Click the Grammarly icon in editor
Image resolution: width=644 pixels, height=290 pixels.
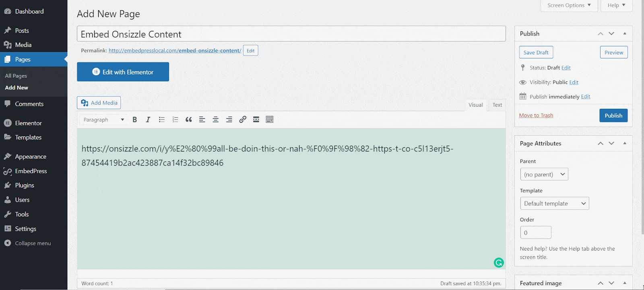[499, 263]
